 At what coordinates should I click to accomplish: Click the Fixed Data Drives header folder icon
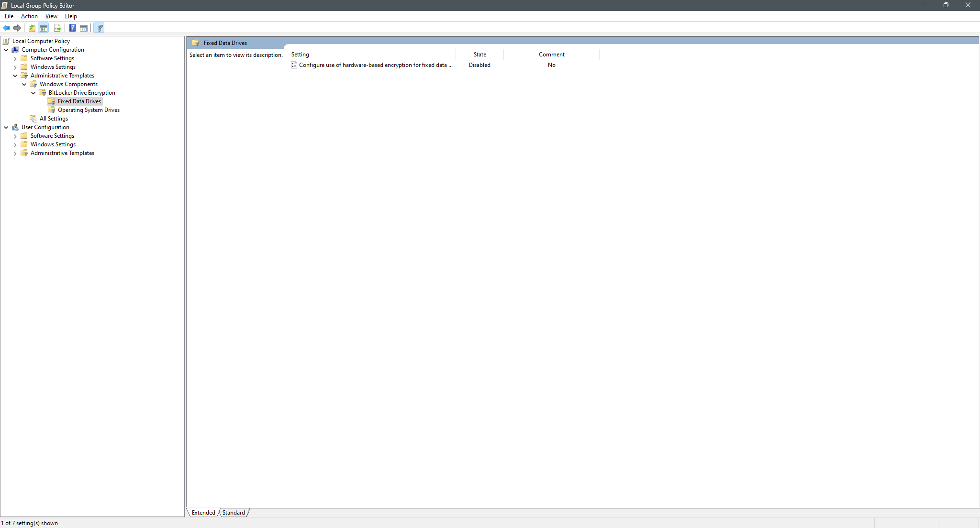(x=195, y=43)
